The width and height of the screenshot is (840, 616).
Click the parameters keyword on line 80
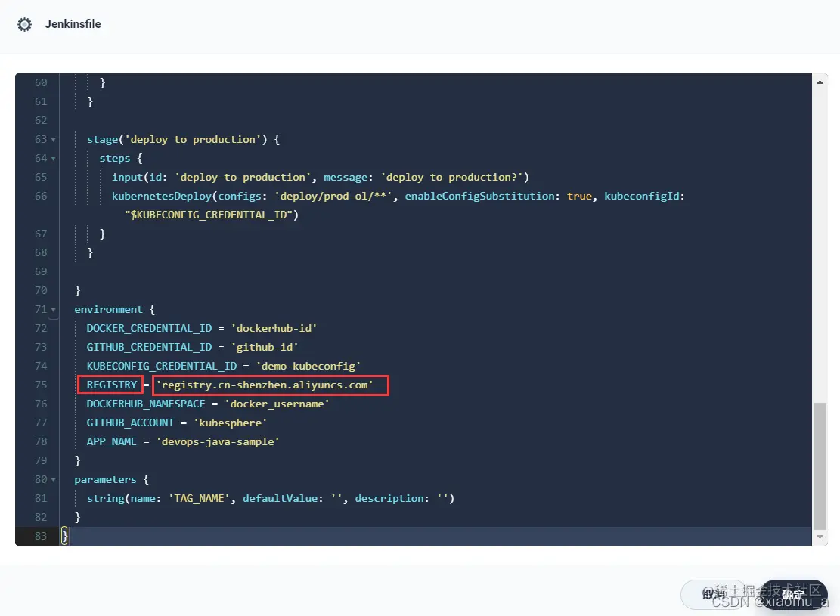[106, 480]
